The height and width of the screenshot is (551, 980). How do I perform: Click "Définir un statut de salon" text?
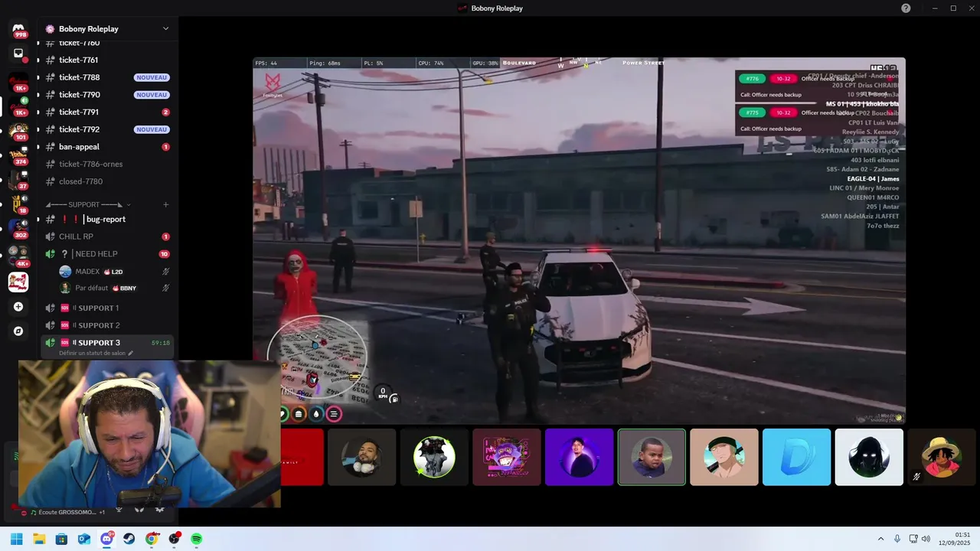[93, 354]
